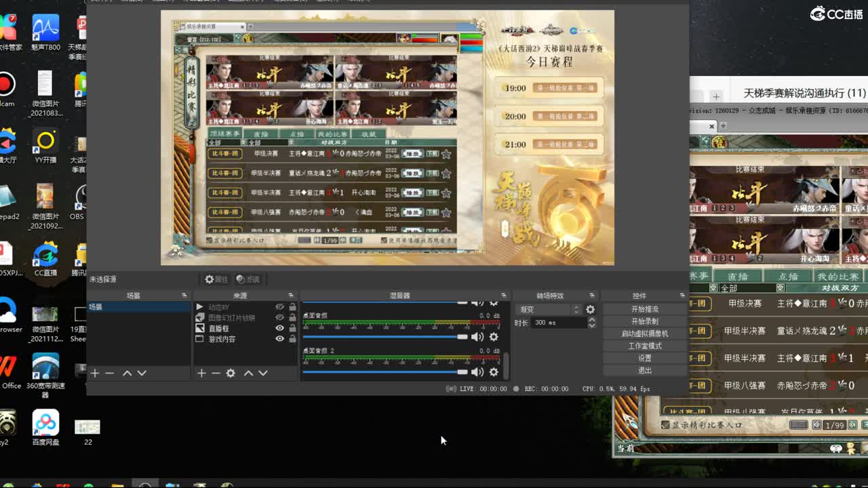The height and width of the screenshot is (488, 868).
Task: Remove the selected scene with the minus icon in the Scenes (场景) panel
Action: point(109,373)
